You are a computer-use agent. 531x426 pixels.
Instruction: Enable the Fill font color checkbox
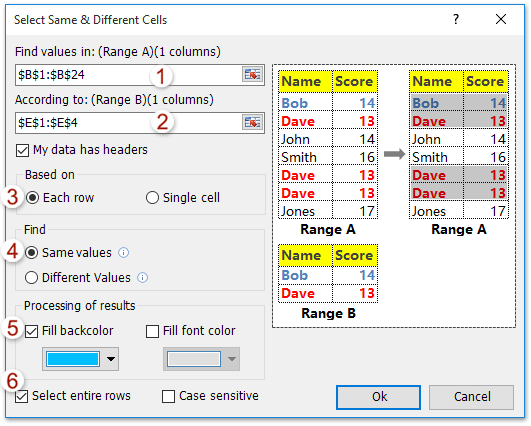coord(152,331)
